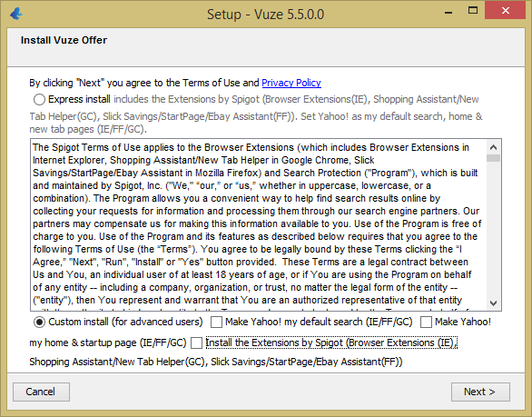
Task: Enable Install the Extensions by Spigot checkbox
Action: 196,343
